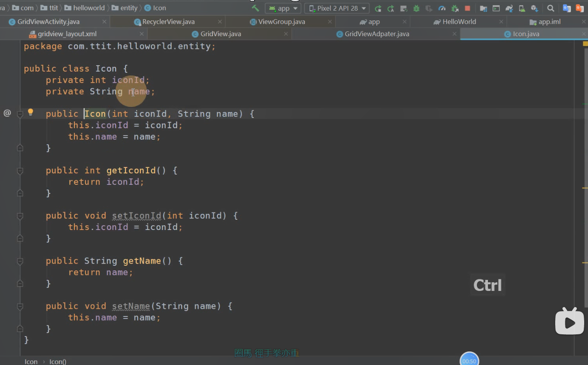Close the RecyclerView.java tab
This screenshot has width=588, height=365.
click(x=220, y=22)
